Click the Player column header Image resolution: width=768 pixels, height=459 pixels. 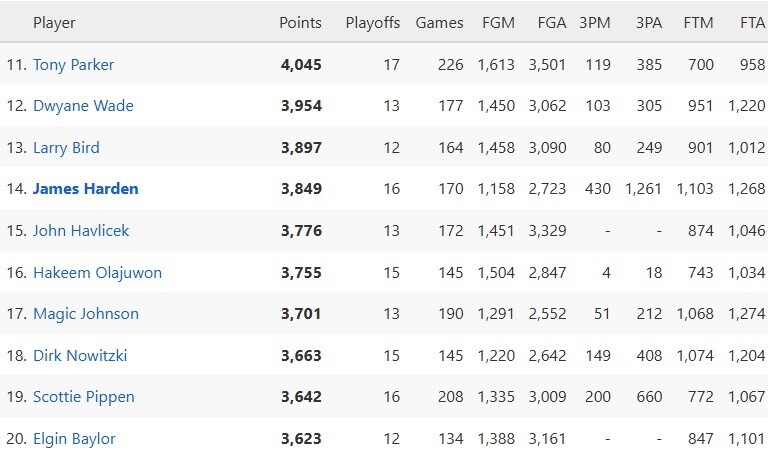(x=54, y=23)
